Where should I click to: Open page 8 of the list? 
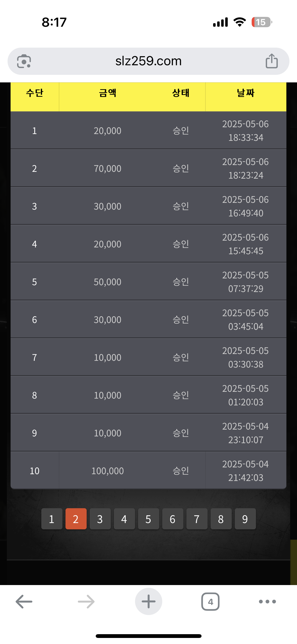[221, 519]
